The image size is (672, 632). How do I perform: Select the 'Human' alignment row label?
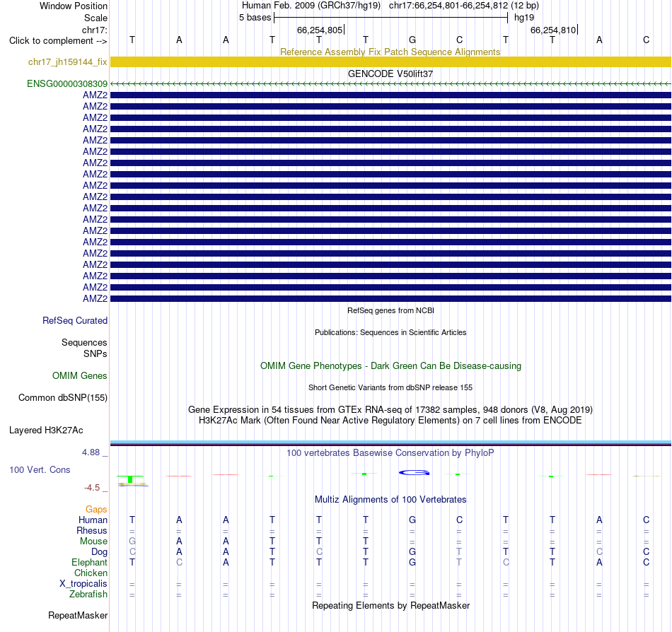(x=93, y=520)
